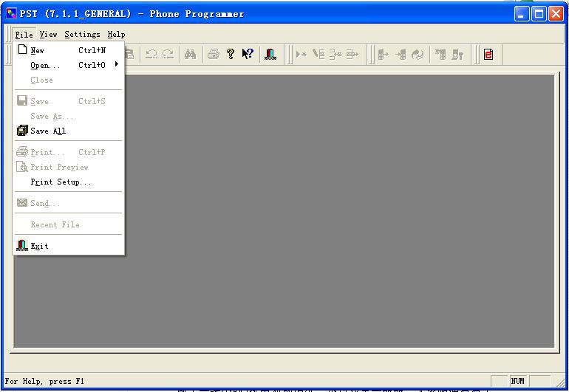Click the red document icon in toolbar
The height and width of the screenshot is (392, 569).
[x=488, y=54]
